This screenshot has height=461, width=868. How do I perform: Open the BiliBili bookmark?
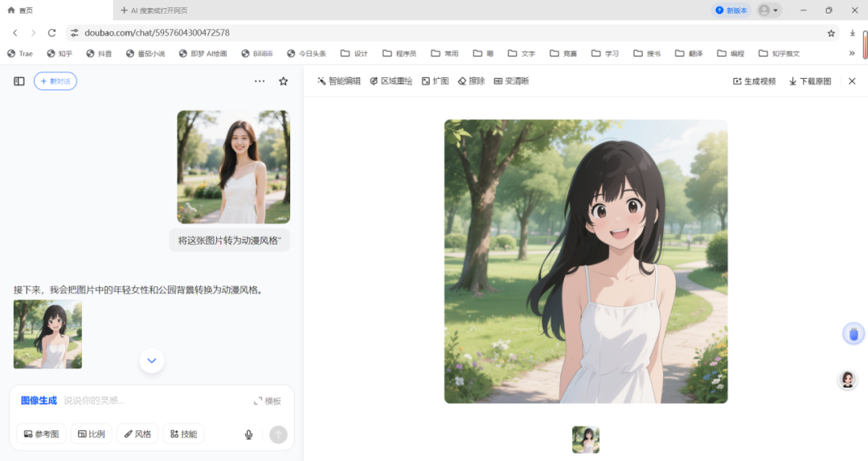(257, 53)
